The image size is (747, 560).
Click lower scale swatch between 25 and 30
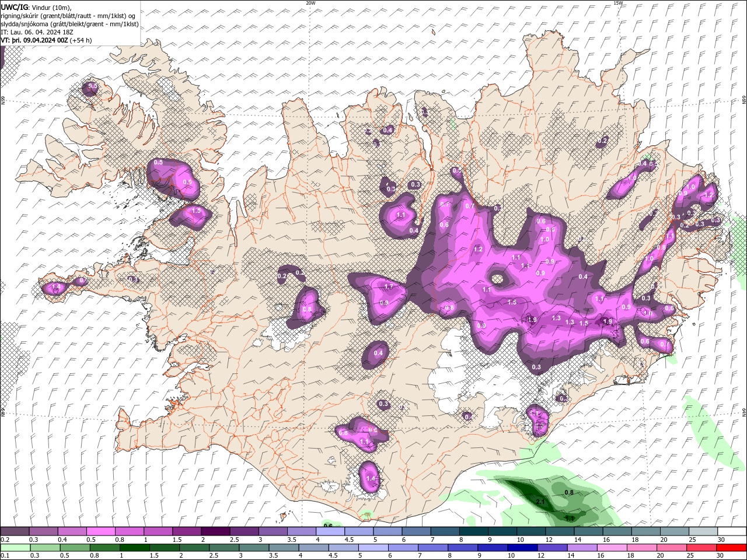pyautogui.click(x=701, y=548)
